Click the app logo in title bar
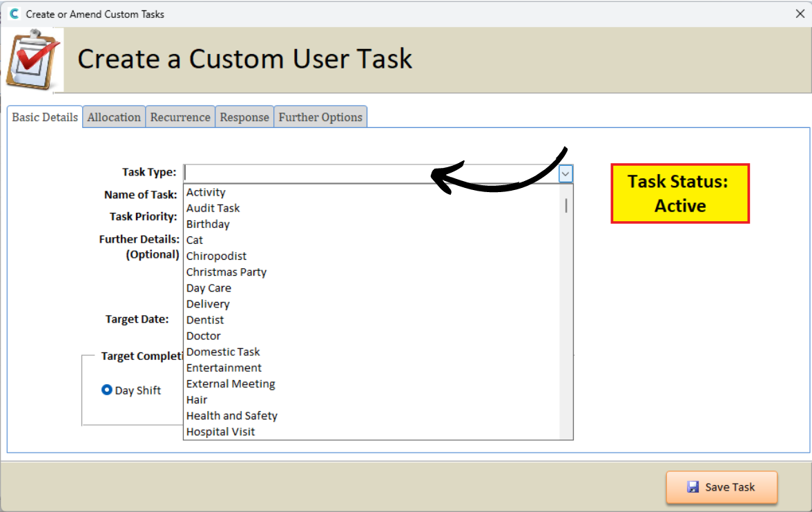This screenshot has height=512, width=812. tap(14, 14)
